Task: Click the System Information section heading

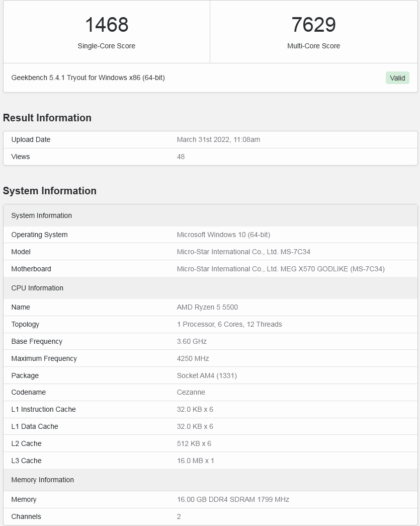Action: coord(50,191)
